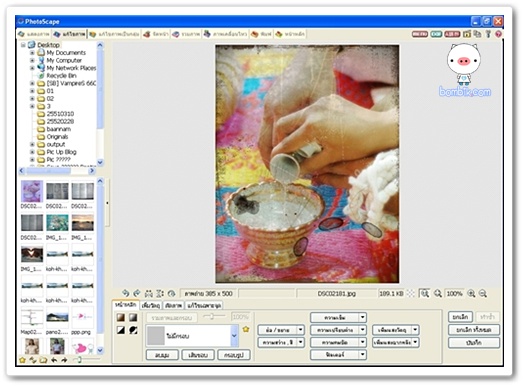Click the black-and-white diagonal split effect icon
The height and width of the screenshot is (388, 525).
121,330
